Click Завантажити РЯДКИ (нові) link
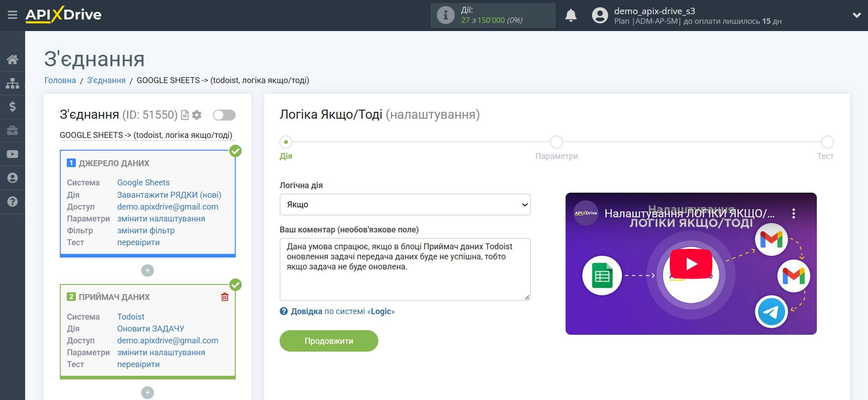Image resolution: width=868 pixels, height=400 pixels. coord(169,195)
